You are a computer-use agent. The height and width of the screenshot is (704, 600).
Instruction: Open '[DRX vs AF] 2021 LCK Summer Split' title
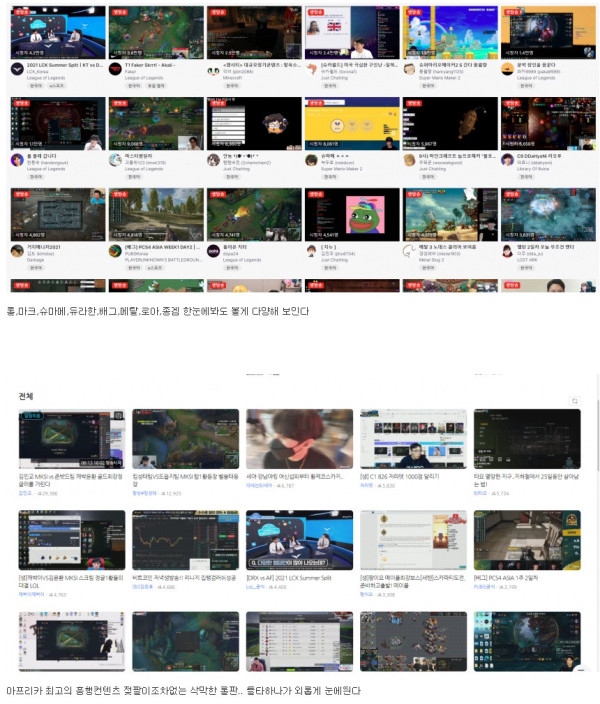[289, 578]
